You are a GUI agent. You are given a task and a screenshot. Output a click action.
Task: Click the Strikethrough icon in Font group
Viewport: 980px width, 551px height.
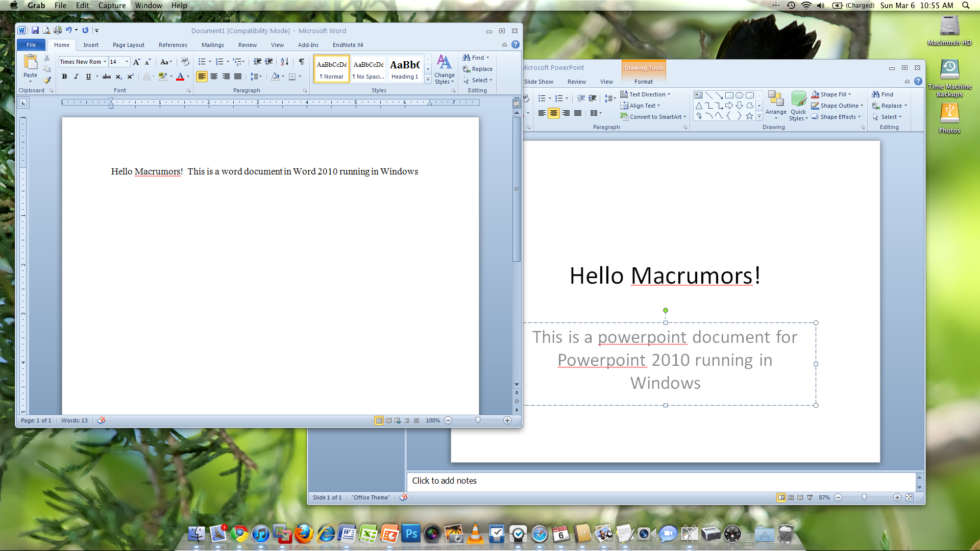(x=106, y=77)
